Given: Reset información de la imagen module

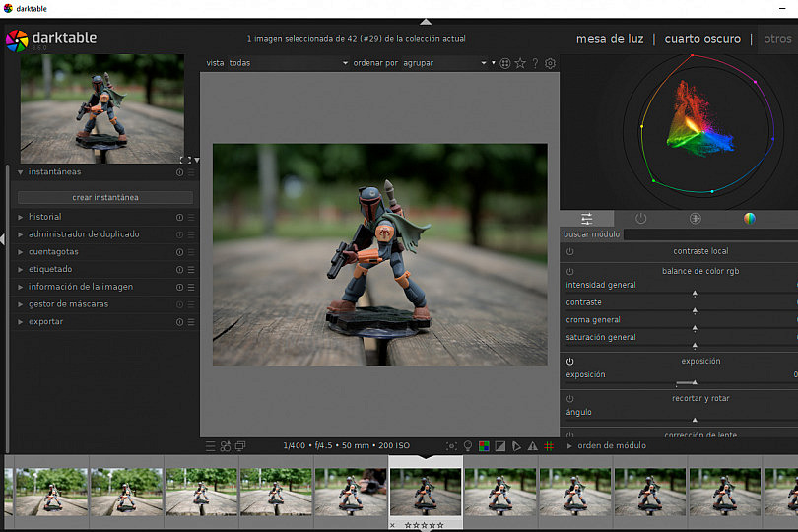Looking at the screenshot, I should (179, 287).
